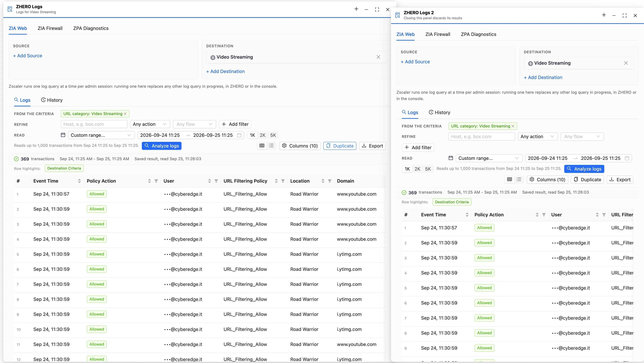Filter Location column in ZHERO Logs
Screen dimensions: 644x363
pos(330,181)
